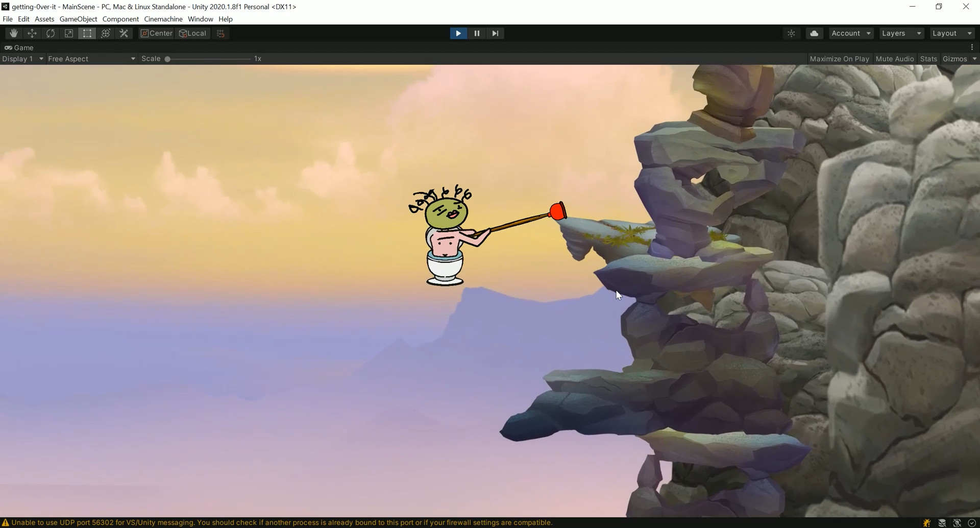
Task: Toggle the Stats overlay
Action: 928,59
